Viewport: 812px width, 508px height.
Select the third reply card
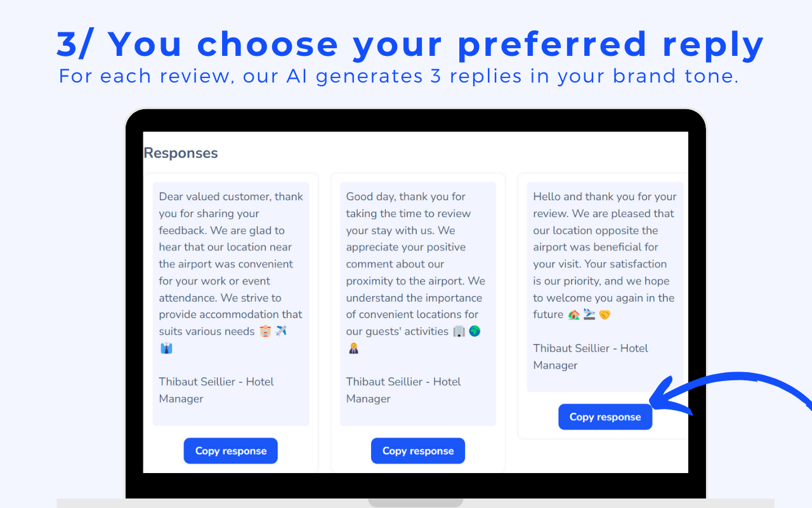pos(605,286)
